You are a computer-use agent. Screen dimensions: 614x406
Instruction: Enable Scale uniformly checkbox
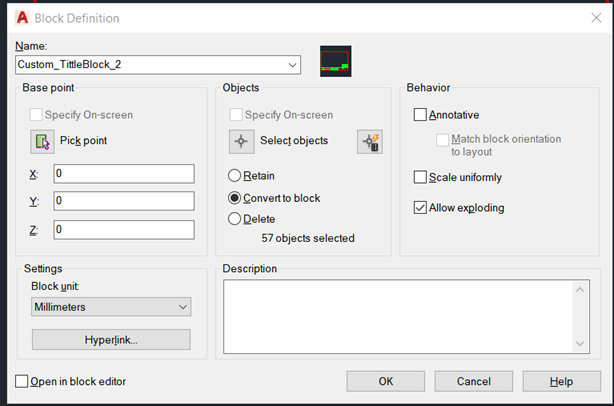[x=420, y=177]
